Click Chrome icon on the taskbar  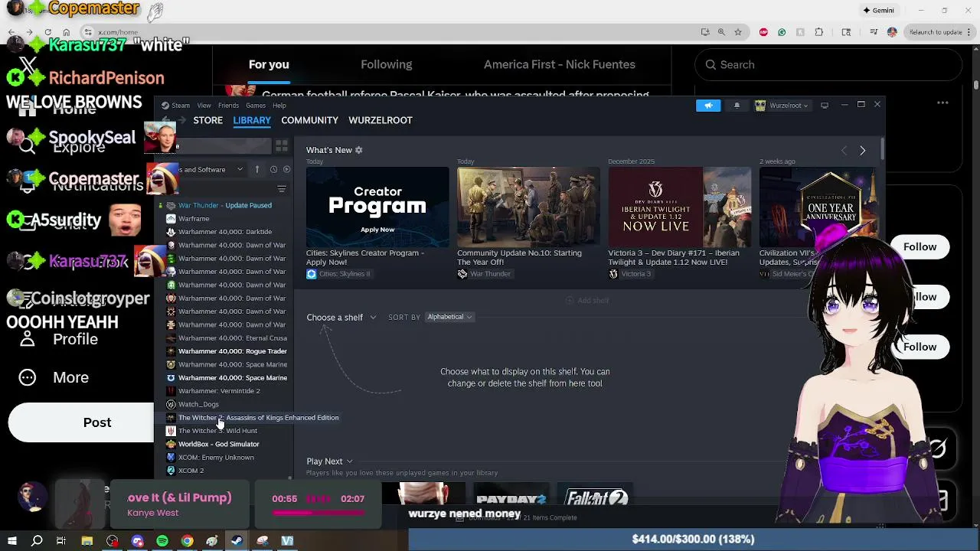187,541
